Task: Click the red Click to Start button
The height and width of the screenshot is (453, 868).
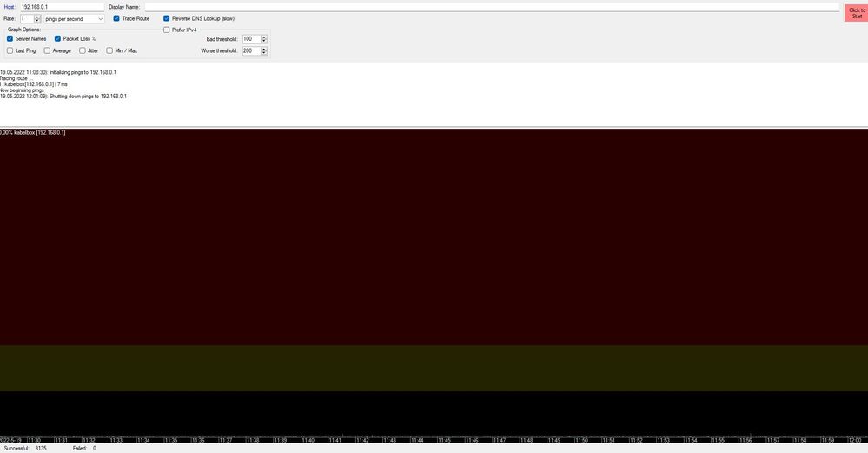Action: [x=857, y=13]
